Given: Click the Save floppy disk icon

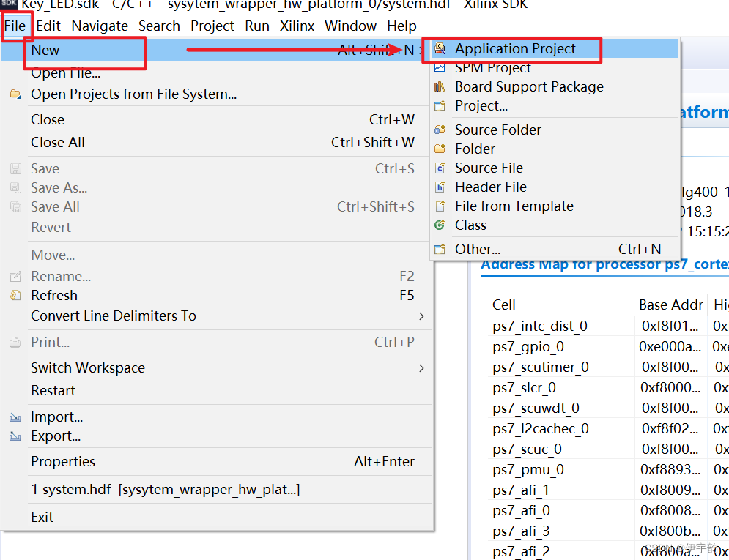Looking at the screenshot, I should coord(15,169).
